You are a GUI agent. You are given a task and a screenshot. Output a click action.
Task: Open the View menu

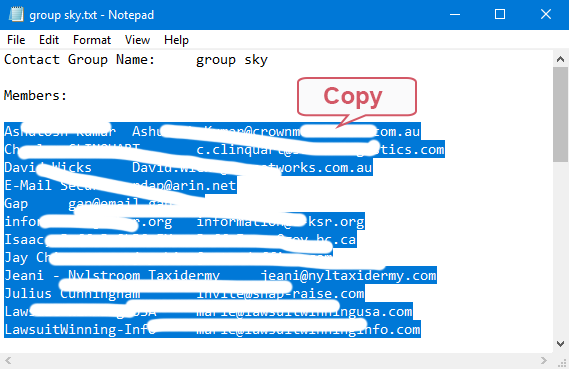click(137, 40)
